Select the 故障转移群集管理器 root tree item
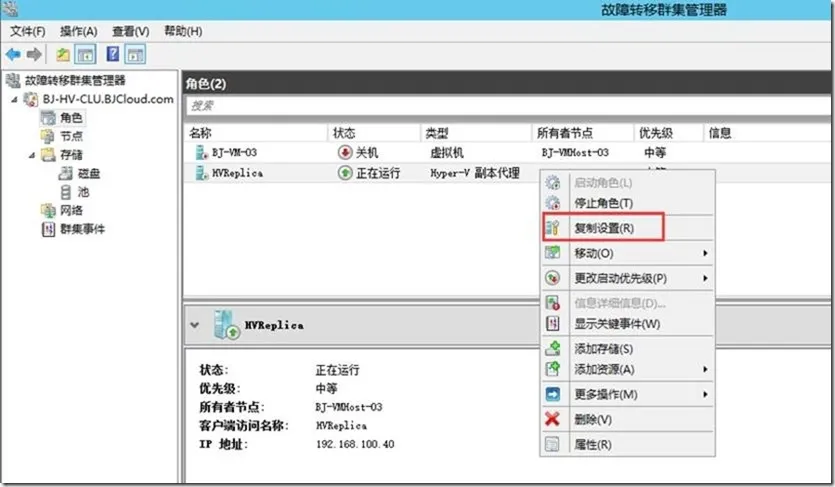This screenshot has width=835, height=487. [x=75, y=81]
